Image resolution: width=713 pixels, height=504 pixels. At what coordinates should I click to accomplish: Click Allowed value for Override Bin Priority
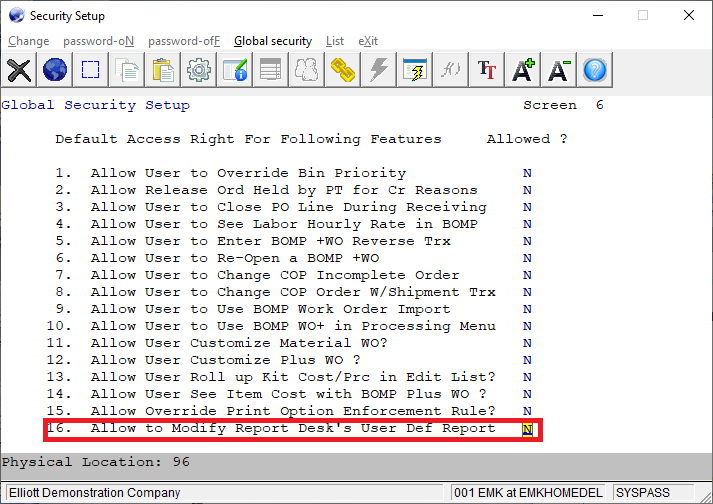pyautogui.click(x=527, y=174)
